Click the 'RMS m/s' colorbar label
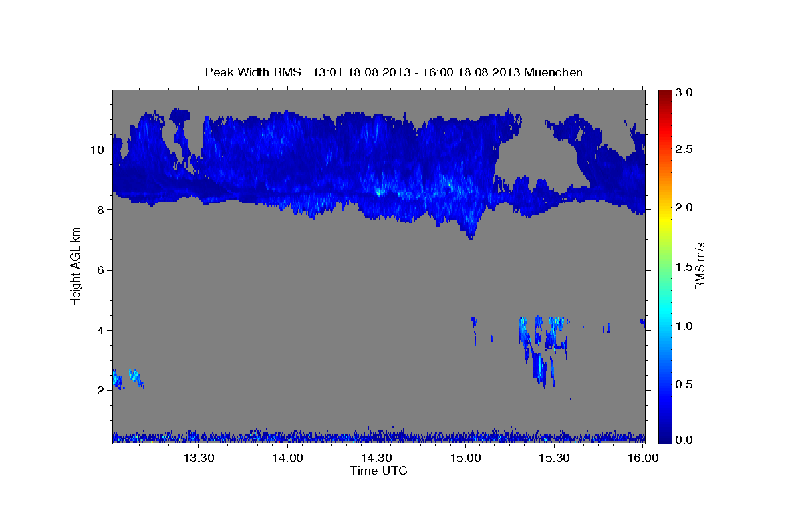 point(699,266)
